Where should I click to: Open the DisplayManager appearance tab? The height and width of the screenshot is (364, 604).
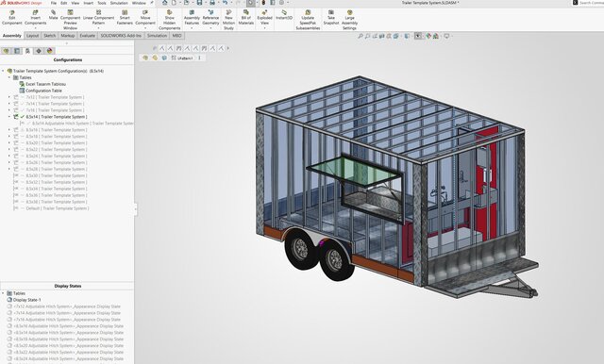point(49,51)
